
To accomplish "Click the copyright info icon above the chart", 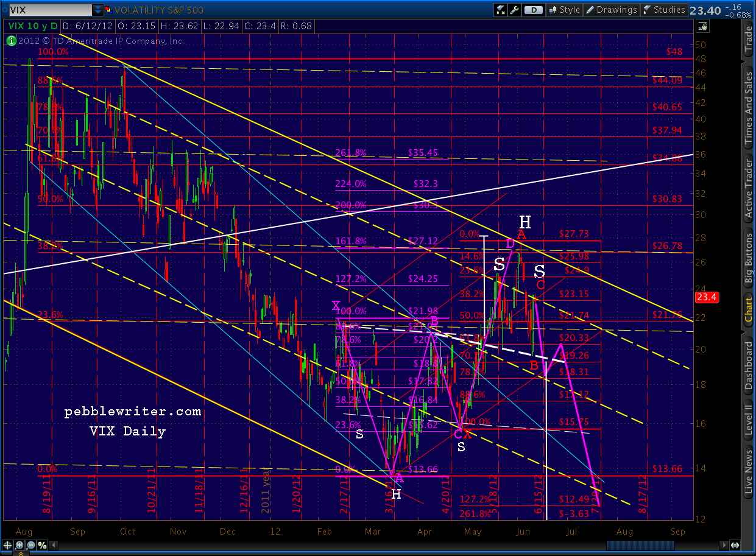I will 11,41.
